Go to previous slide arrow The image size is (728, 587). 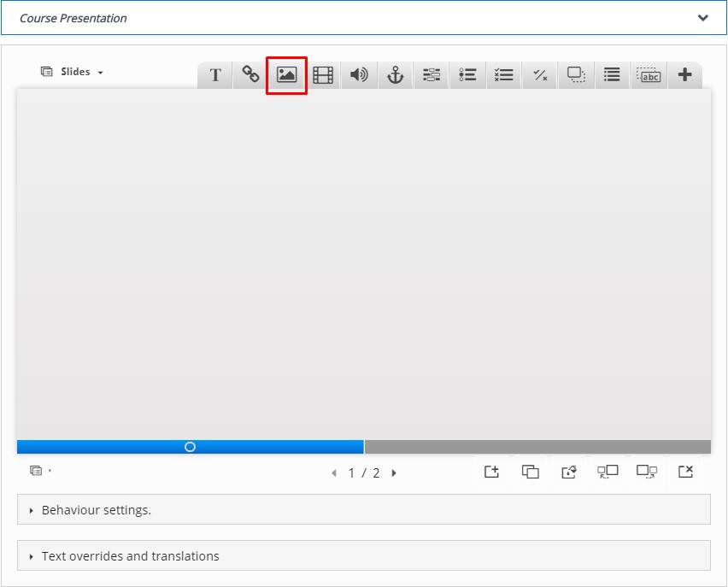coord(334,473)
